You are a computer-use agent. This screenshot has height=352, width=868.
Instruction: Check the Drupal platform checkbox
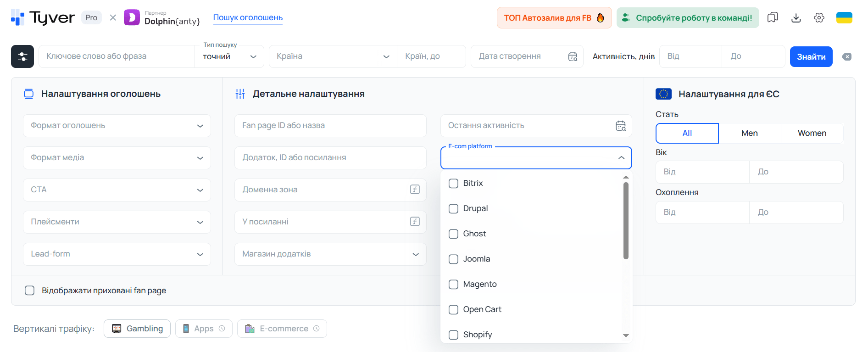(453, 208)
